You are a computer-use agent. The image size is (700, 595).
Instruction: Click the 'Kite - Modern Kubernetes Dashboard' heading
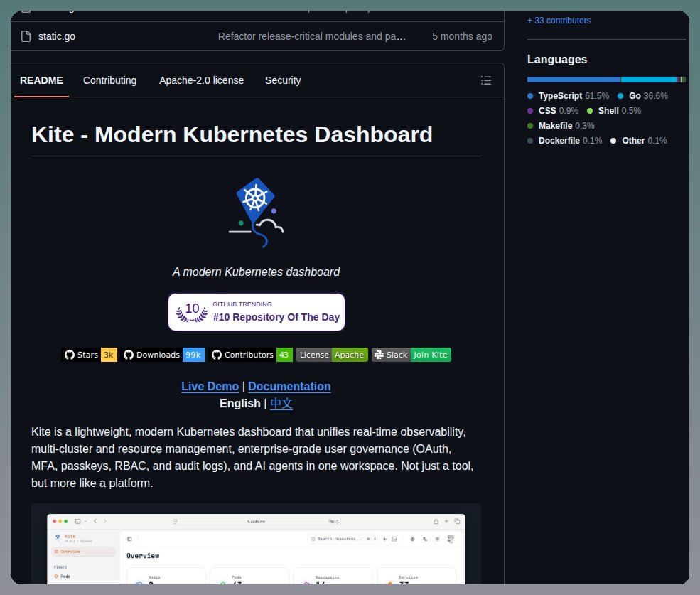tap(232, 134)
